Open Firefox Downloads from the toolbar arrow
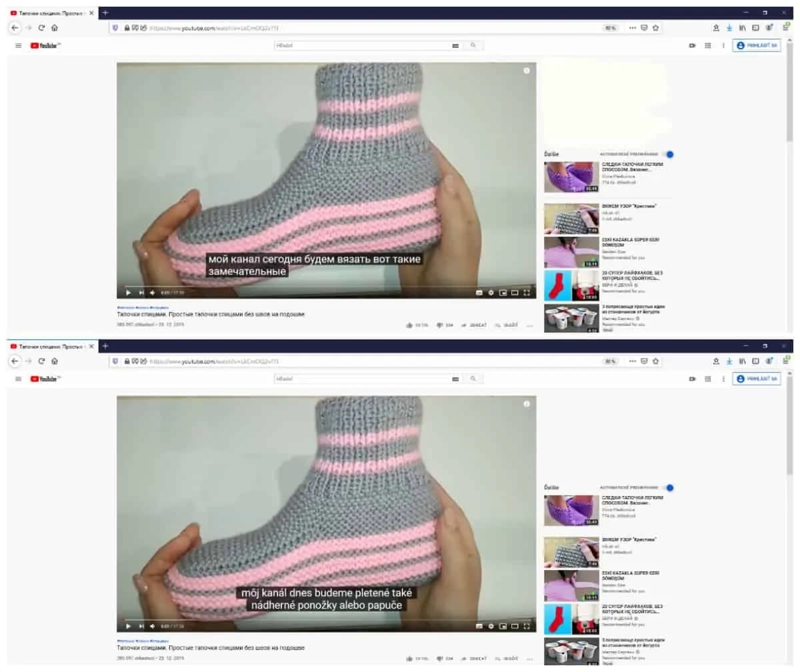800x672 pixels. [x=729, y=28]
